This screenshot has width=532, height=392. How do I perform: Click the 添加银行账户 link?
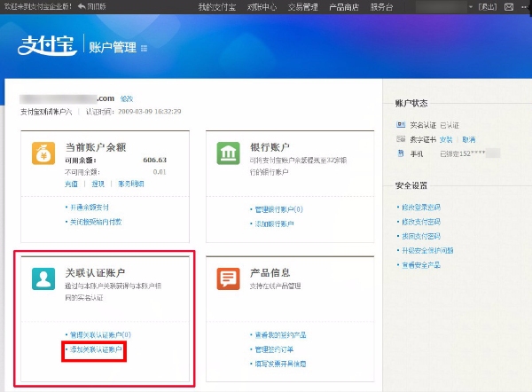pyautogui.click(x=274, y=224)
